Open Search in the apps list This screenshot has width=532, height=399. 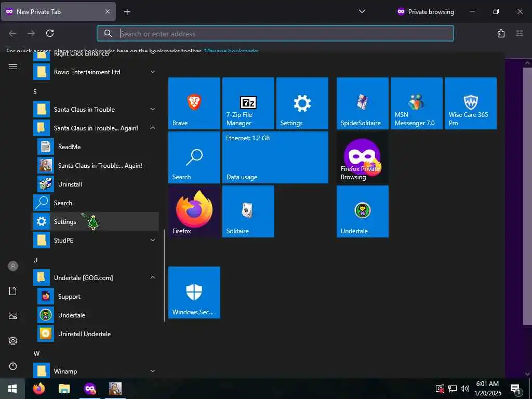tap(96, 203)
